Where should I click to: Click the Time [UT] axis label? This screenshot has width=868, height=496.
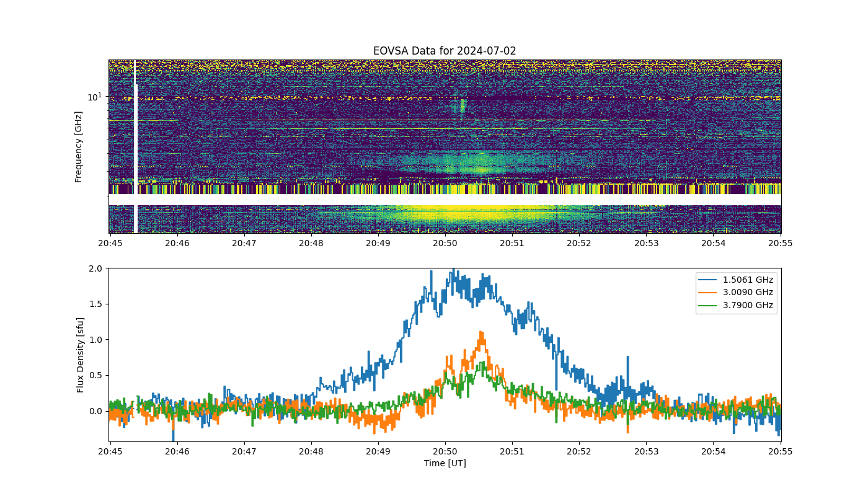pos(445,463)
